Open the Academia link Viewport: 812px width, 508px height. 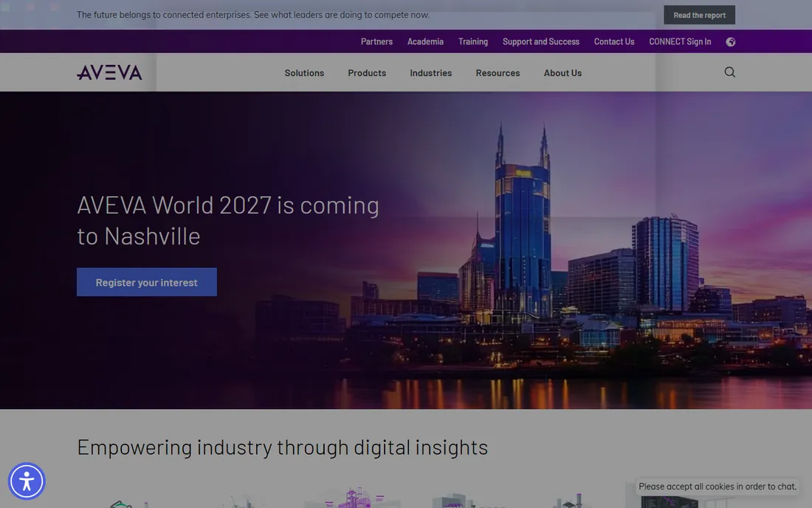425,41
